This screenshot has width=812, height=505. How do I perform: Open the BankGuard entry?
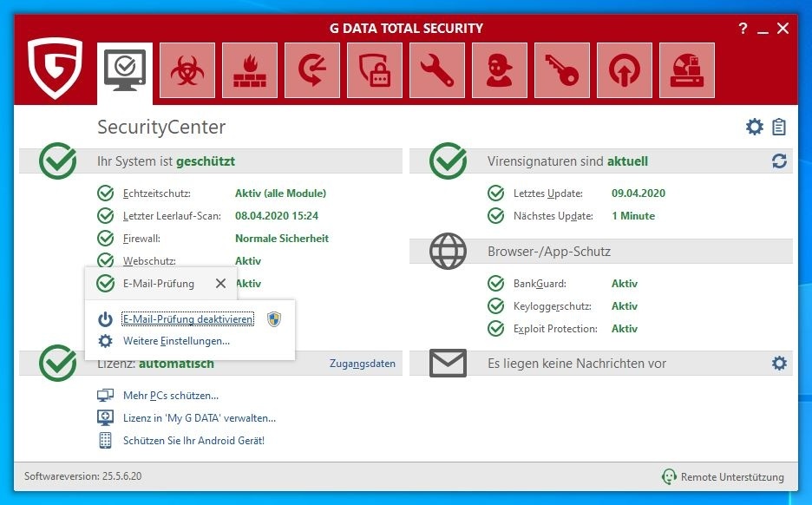(x=540, y=284)
